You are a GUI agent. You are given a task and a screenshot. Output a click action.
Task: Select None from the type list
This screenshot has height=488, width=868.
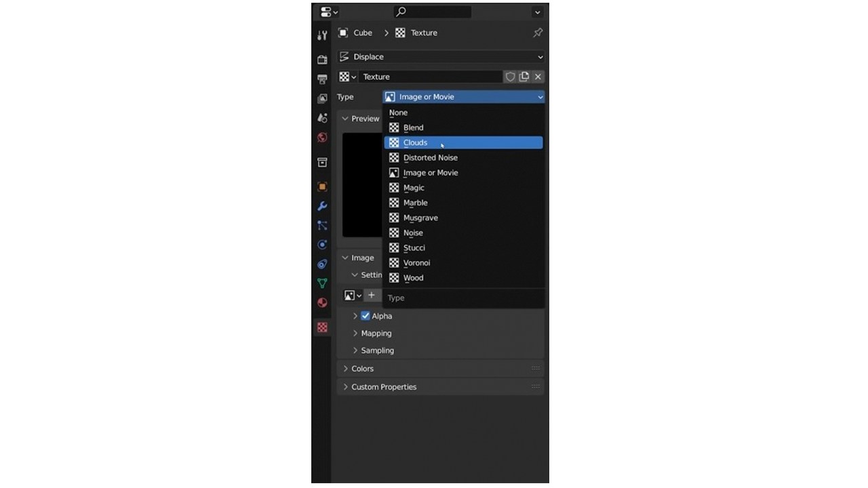(464, 113)
